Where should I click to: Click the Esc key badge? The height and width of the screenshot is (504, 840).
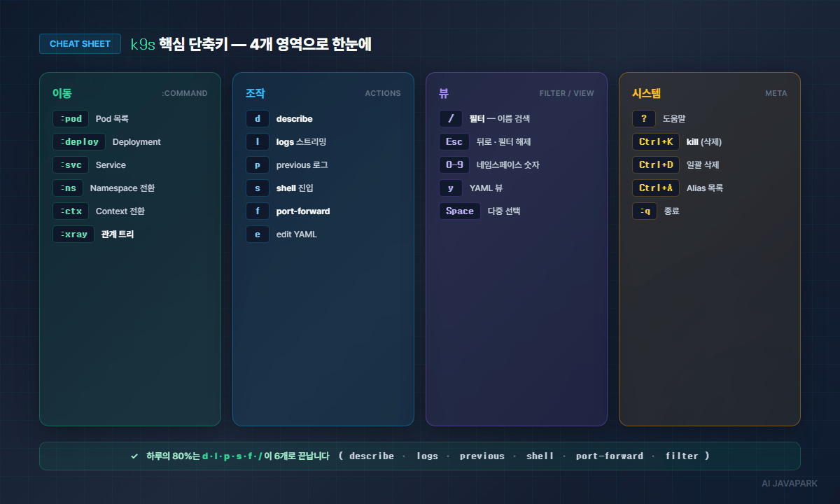pos(454,142)
